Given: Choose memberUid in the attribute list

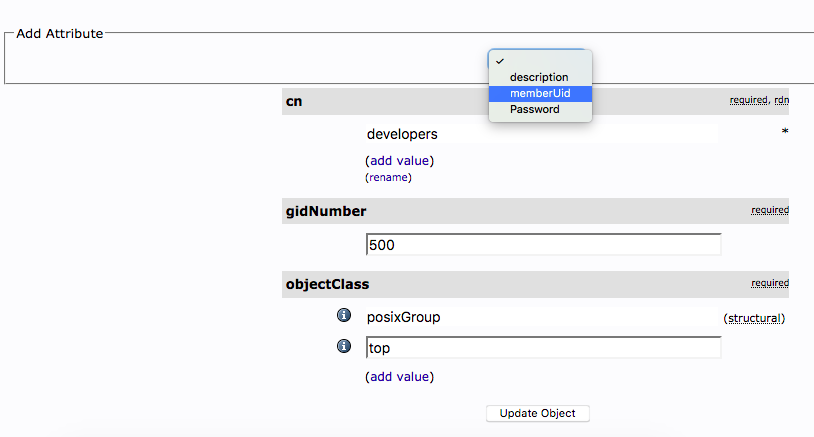Looking at the screenshot, I should 539,93.
